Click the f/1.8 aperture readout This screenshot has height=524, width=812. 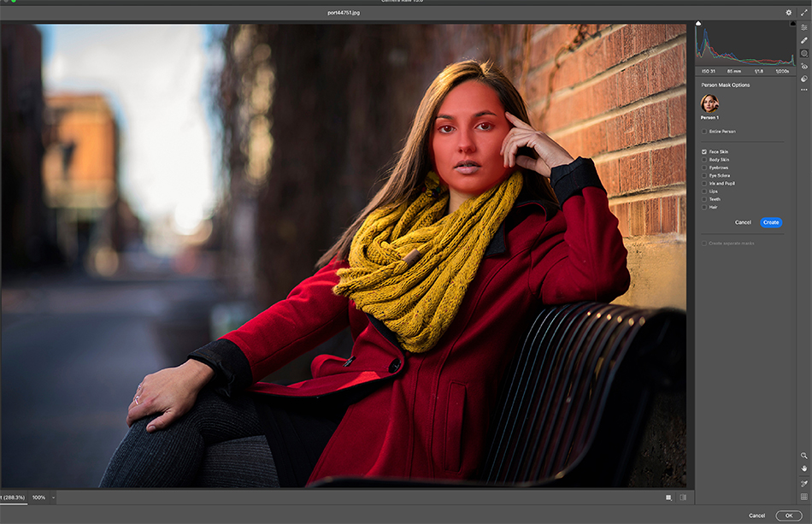click(x=759, y=72)
